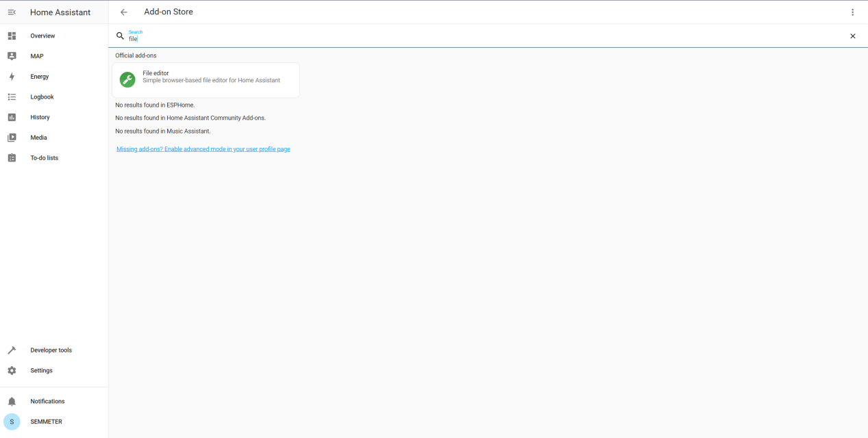Click the MAP sidebar icon

click(x=12, y=56)
